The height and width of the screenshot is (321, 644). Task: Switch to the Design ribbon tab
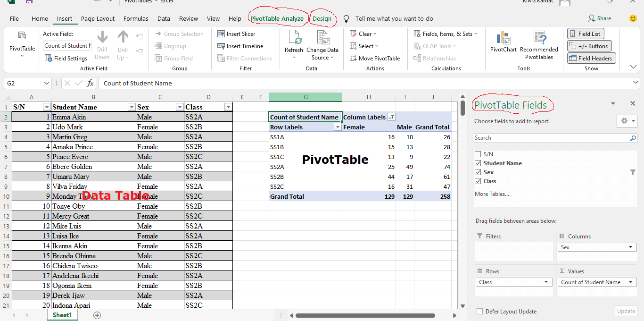(323, 18)
